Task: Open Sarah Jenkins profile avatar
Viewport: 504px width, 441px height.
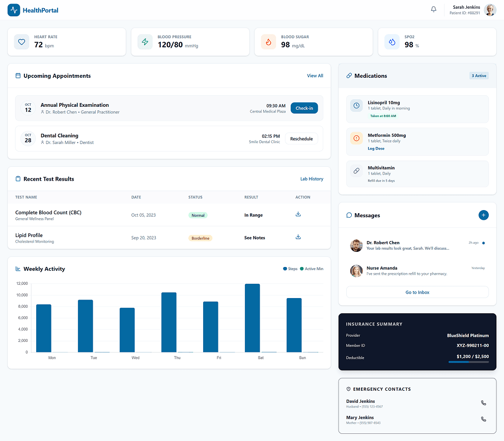Action: [490, 10]
